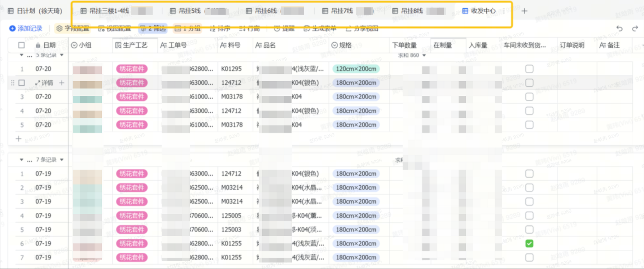This screenshot has height=269, width=644.
Task: Tick the header select-all checkbox
Action: pos(22,45)
